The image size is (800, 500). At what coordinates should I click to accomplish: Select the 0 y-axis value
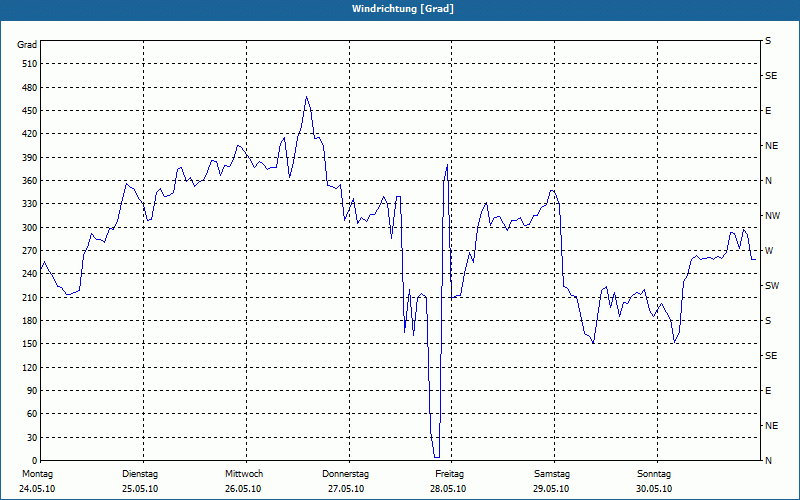tap(35, 461)
